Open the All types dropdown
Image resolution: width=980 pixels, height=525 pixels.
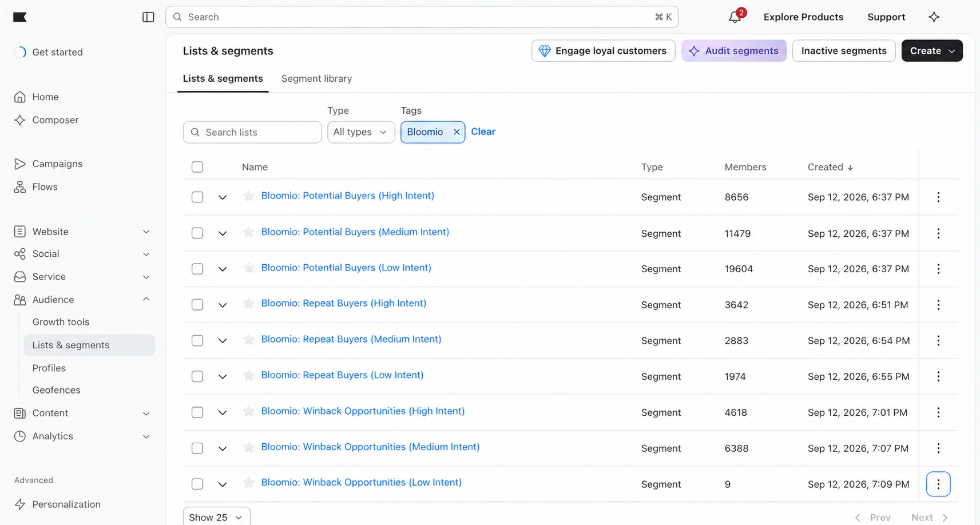(x=361, y=132)
